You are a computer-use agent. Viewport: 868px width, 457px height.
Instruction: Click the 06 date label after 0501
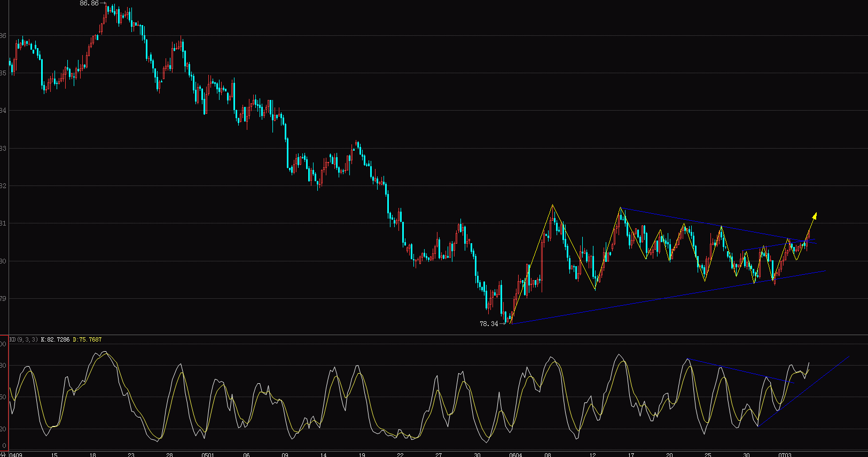tap(246, 455)
